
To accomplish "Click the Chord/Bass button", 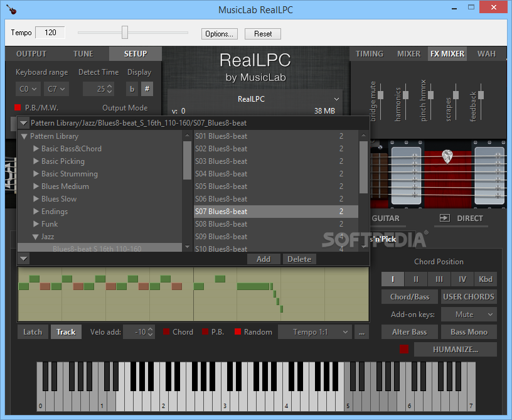I will coord(410,297).
